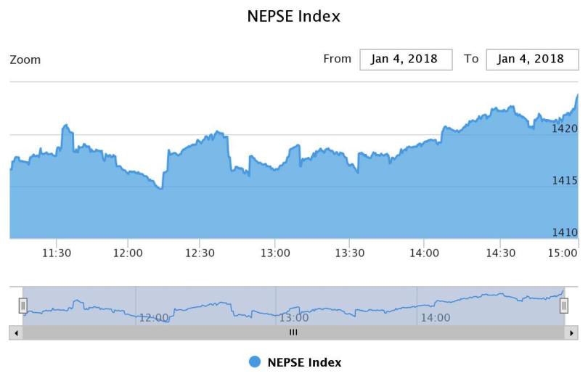Click the navigator's left range handle
The height and width of the screenshot is (392, 588).
[23, 306]
